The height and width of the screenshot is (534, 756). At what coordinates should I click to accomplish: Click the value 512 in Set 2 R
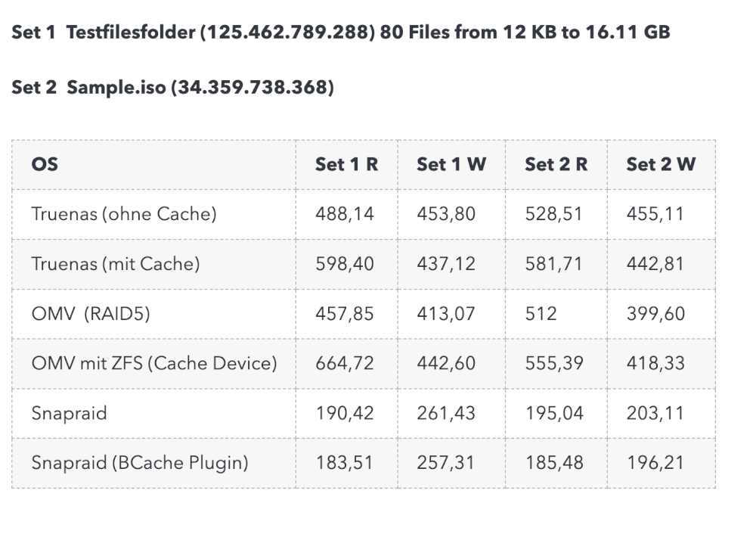coord(541,314)
